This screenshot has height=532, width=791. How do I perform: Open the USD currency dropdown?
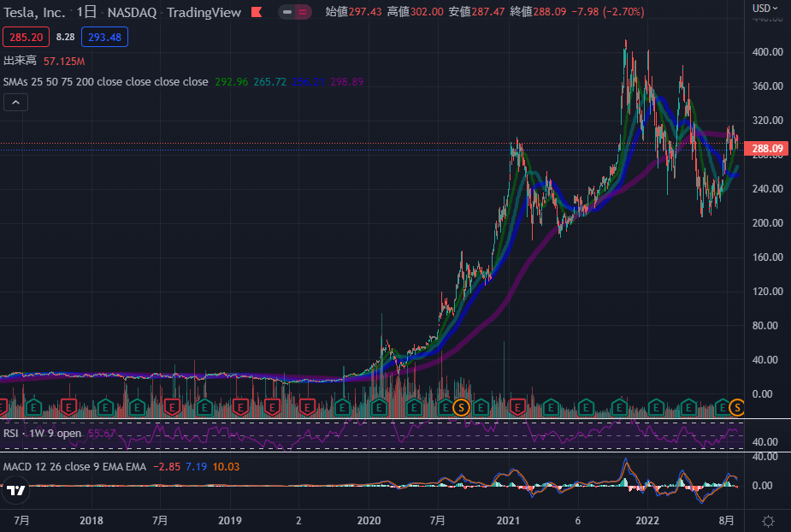click(764, 9)
